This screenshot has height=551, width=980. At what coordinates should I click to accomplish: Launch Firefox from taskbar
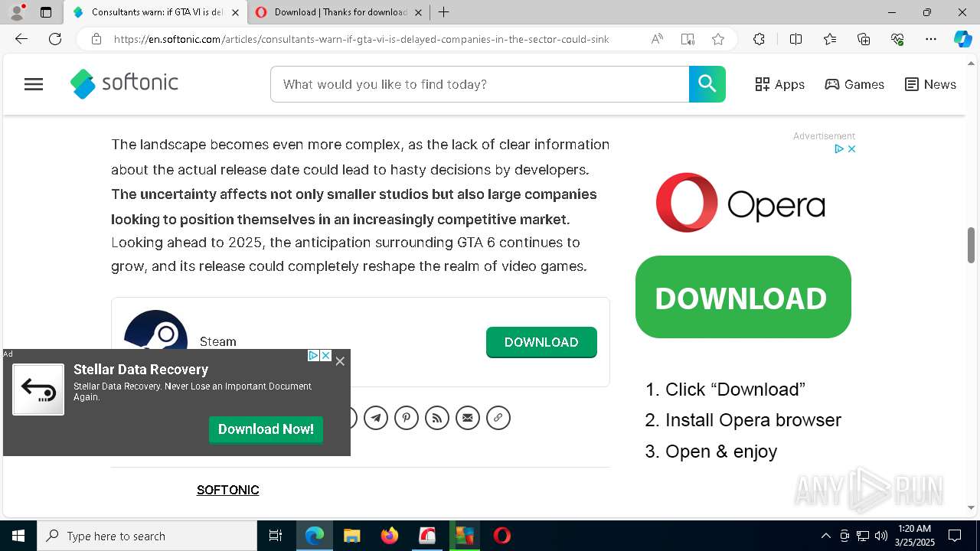[390, 536]
